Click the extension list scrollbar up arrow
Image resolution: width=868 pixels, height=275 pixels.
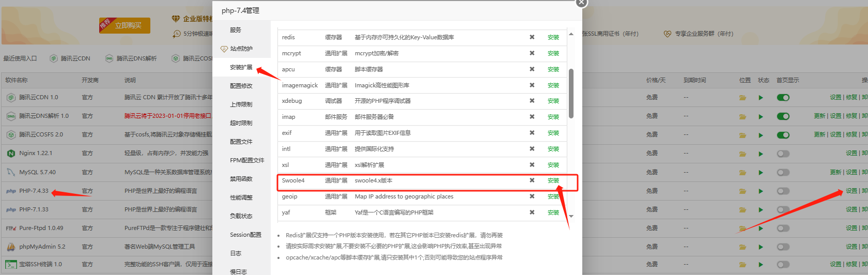point(571,34)
